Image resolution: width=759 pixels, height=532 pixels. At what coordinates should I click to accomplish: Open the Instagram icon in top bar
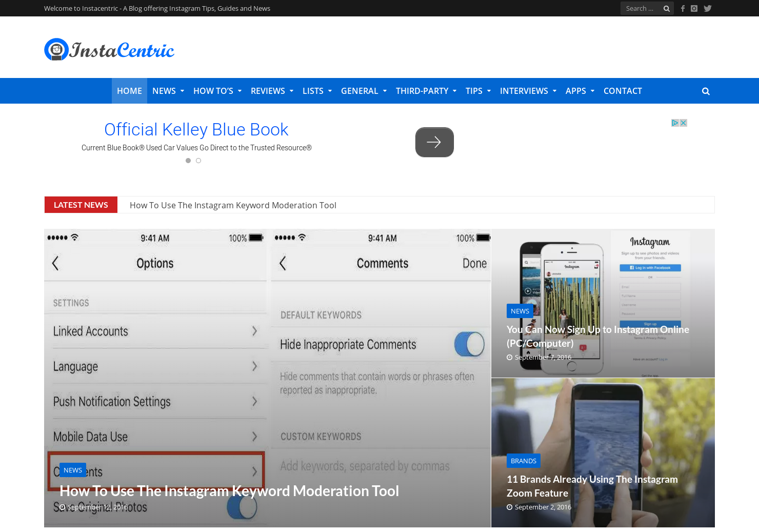(x=694, y=8)
